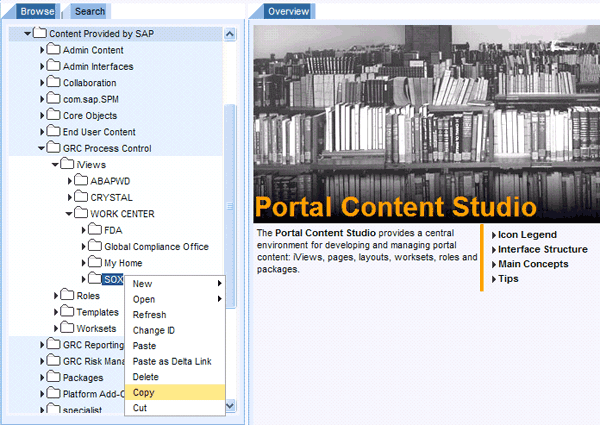Click the iViews folder icon

click(67, 164)
